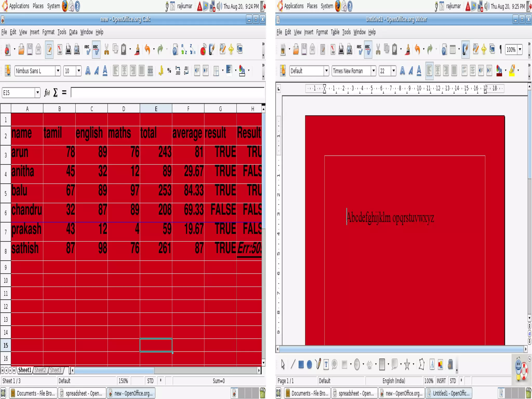Switch to the Sheet2 tab
The height and width of the screenshot is (399, 532).
[40, 370]
